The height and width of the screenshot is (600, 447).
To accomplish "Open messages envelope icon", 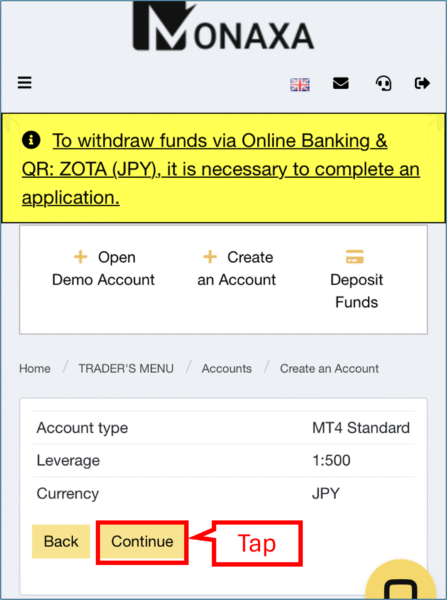I will [341, 83].
